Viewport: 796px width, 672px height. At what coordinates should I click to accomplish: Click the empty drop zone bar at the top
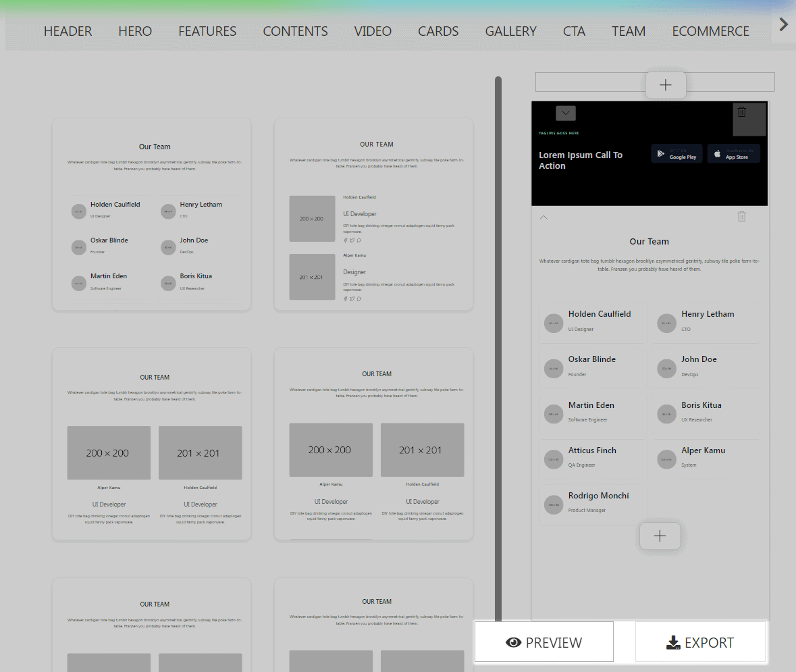(x=655, y=82)
